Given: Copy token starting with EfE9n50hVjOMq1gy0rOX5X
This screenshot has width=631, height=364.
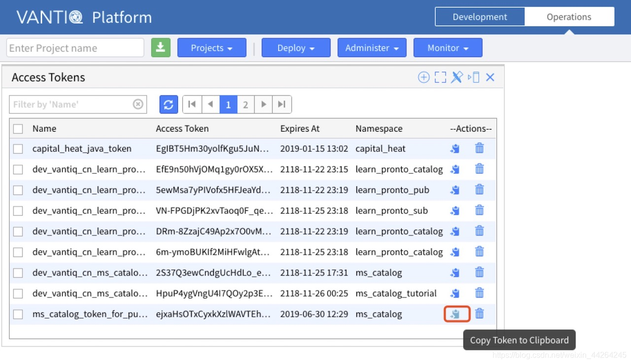Looking at the screenshot, I should 455,169.
